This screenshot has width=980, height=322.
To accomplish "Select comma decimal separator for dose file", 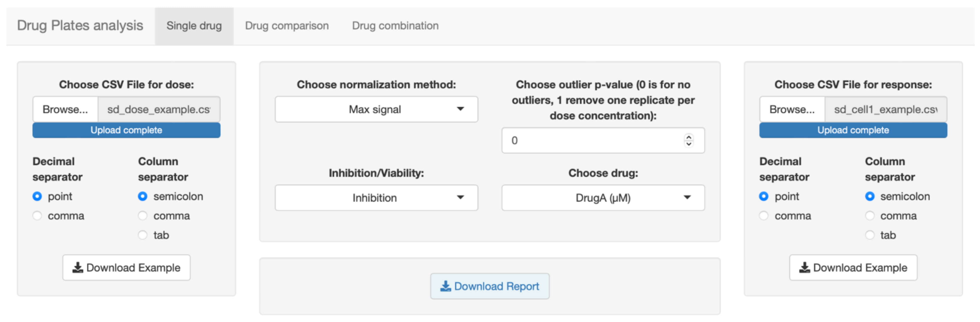I will click(37, 216).
